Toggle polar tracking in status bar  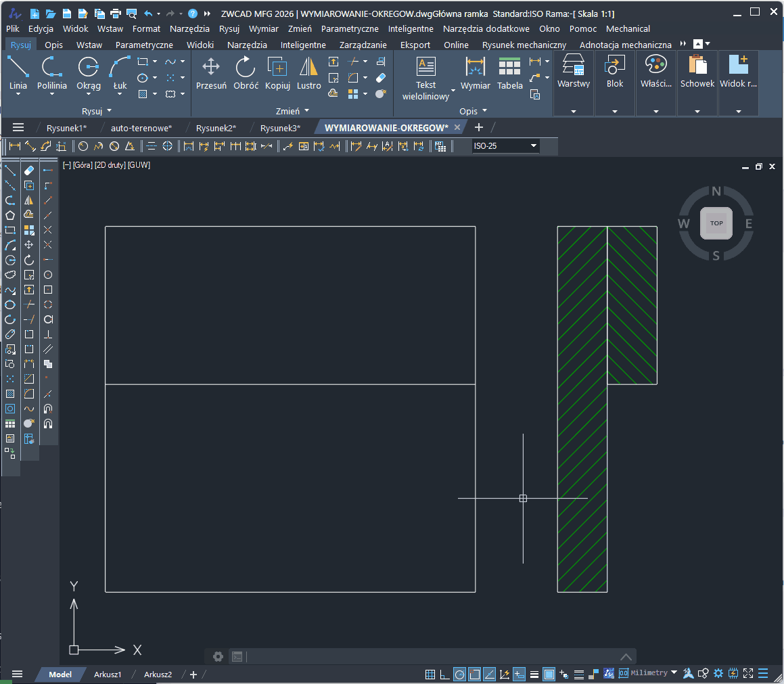[x=459, y=674]
